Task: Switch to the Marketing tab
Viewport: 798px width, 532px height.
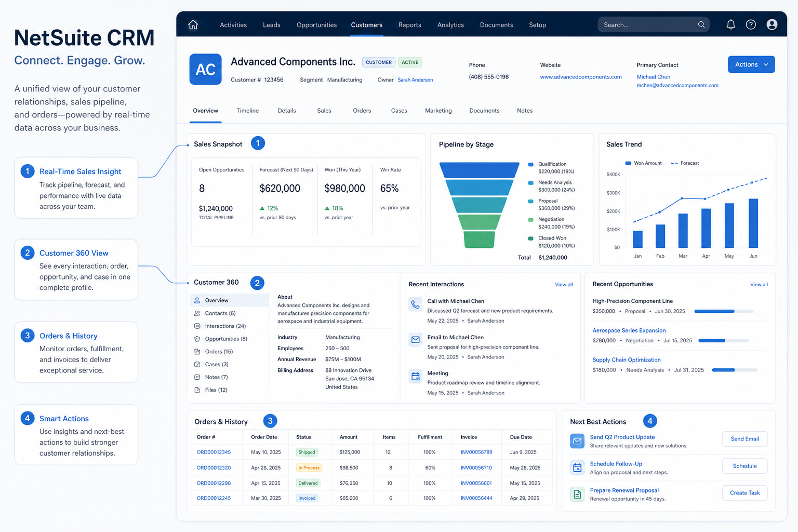Action: point(438,111)
